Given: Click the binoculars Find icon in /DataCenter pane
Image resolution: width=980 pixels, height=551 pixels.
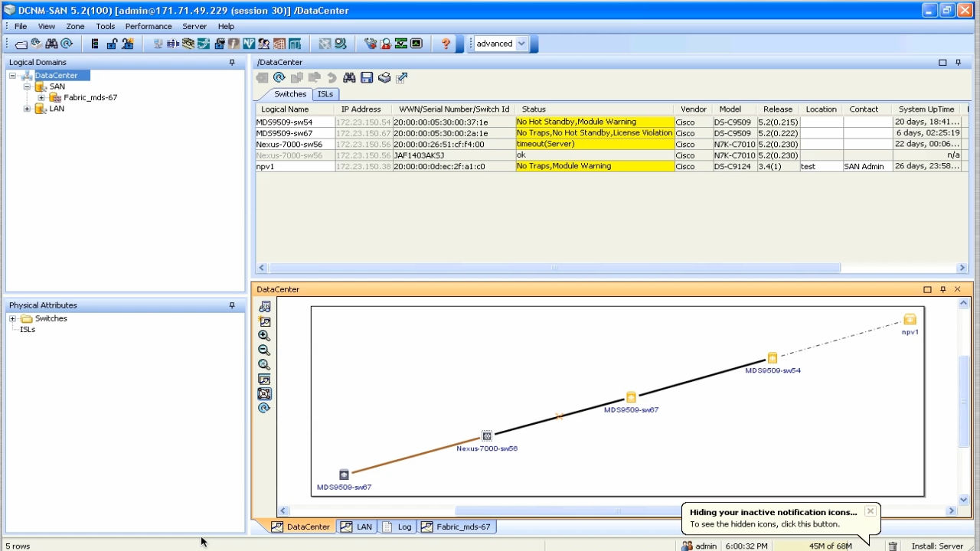Looking at the screenshot, I should [x=349, y=77].
